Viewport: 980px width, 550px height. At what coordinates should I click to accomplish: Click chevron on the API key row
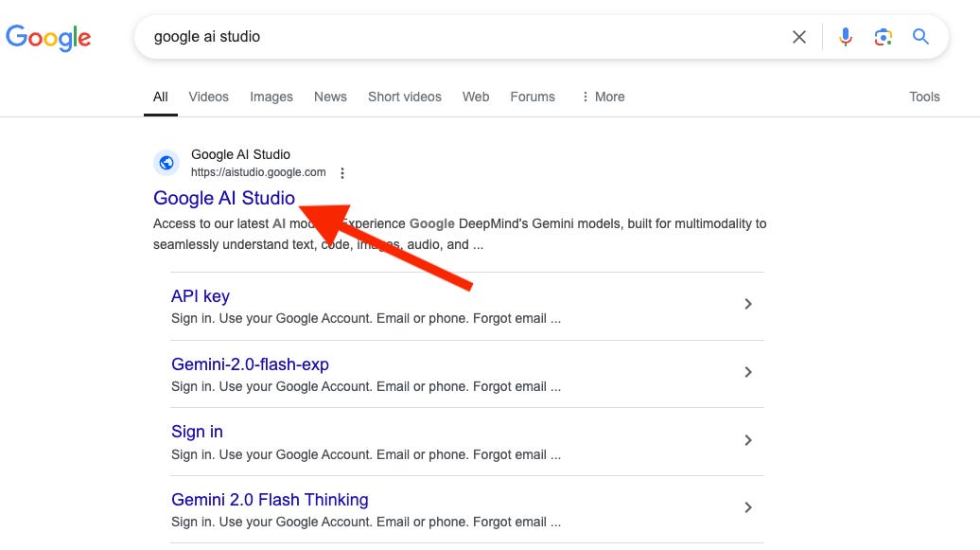coord(748,304)
